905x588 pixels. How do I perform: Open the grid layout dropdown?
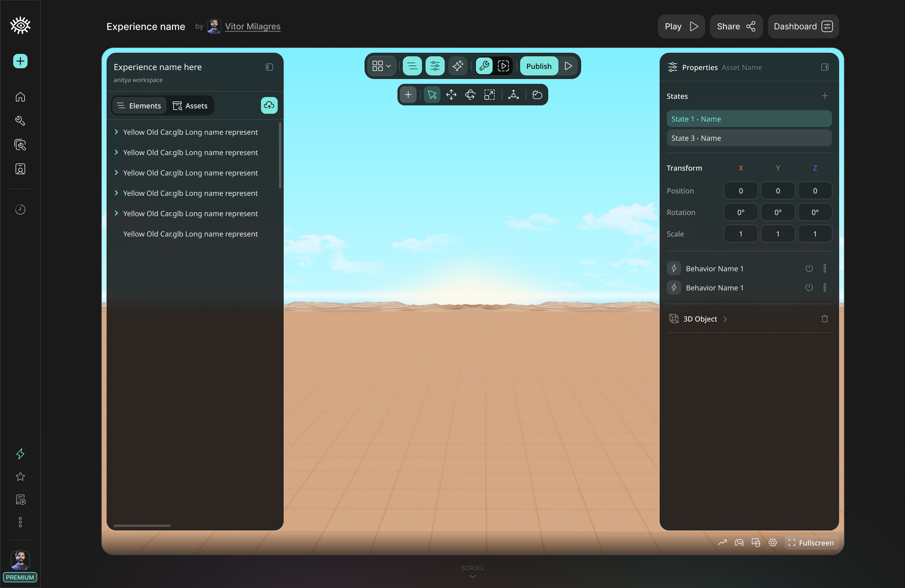[381, 66]
